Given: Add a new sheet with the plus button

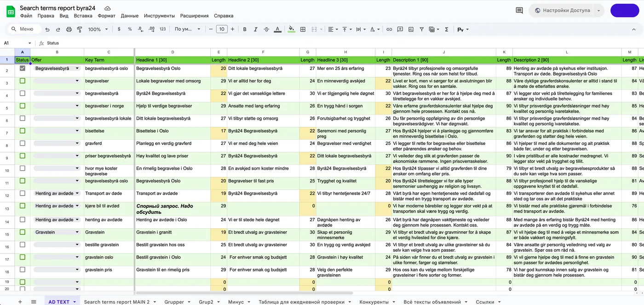Looking at the screenshot, I should pos(20,302).
